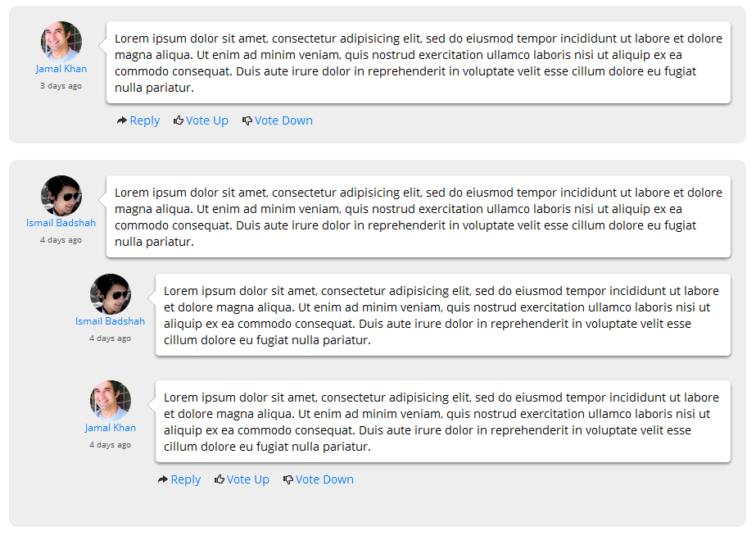Open Ismail Badshah's name on the nested reply

click(x=111, y=321)
